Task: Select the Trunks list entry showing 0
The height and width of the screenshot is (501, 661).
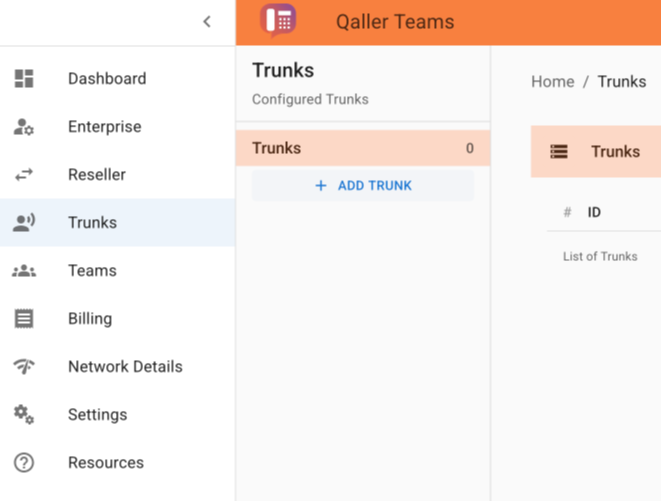Action: (x=363, y=148)
